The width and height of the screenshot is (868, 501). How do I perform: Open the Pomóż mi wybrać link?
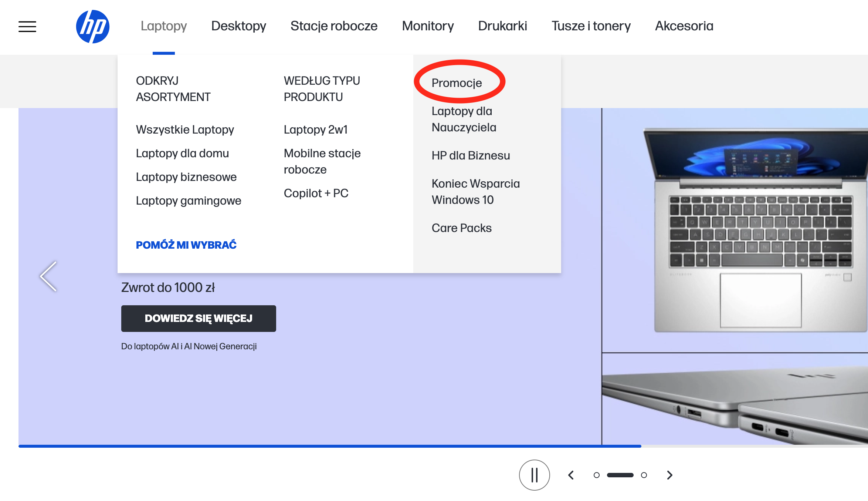[186, 245]
